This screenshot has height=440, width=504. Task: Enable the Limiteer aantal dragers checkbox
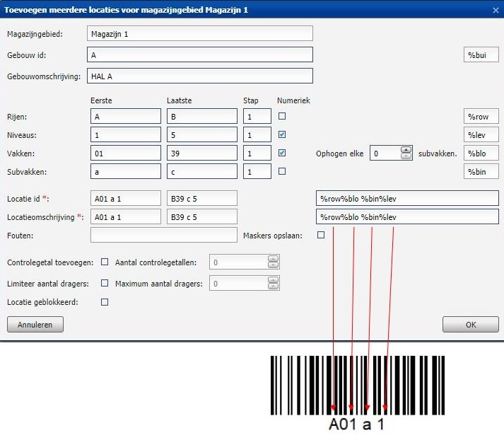click(105, 283)
